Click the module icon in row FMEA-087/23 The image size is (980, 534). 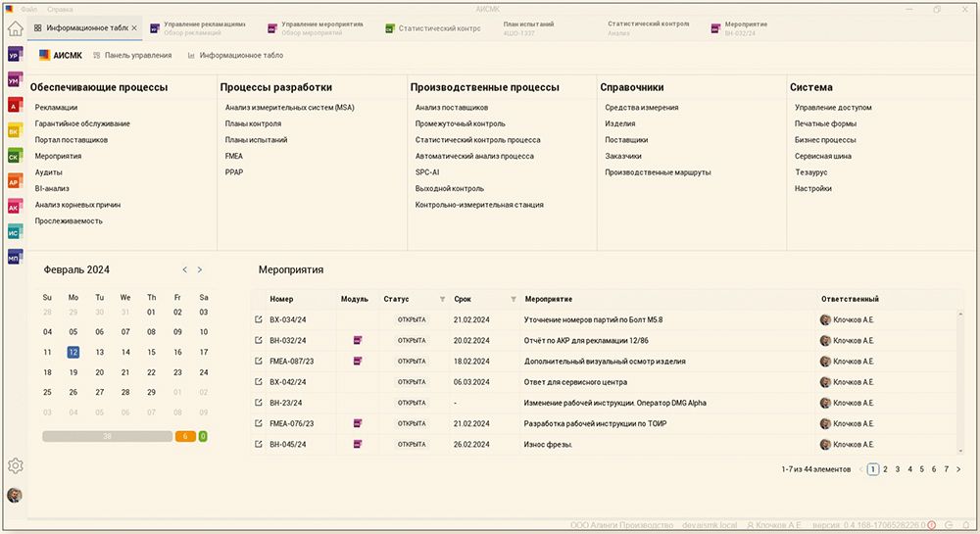tap(358, 362)
